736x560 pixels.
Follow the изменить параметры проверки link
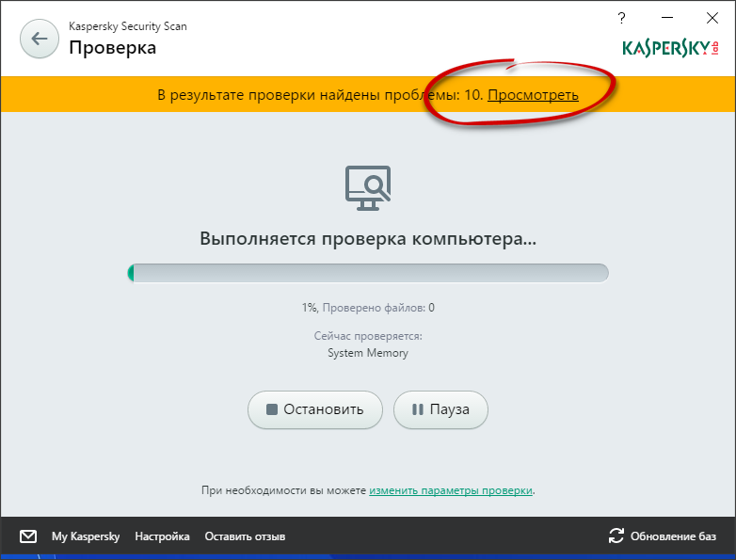pos(451,490)
